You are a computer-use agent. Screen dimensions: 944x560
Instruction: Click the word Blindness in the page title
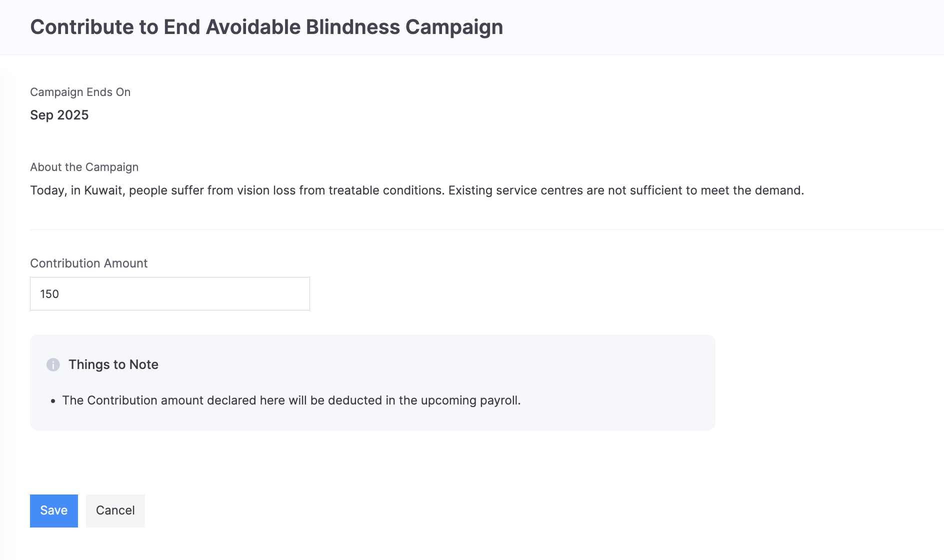352,27
